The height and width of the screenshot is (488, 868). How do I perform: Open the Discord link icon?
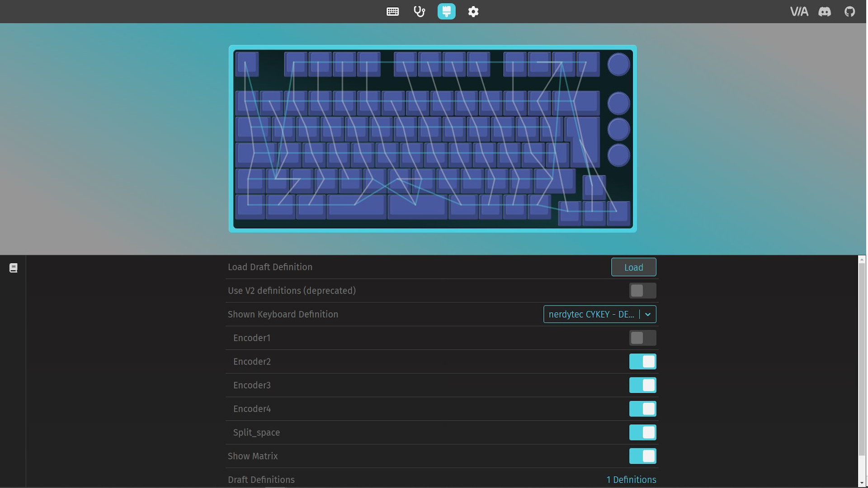[x=825, y=12]
